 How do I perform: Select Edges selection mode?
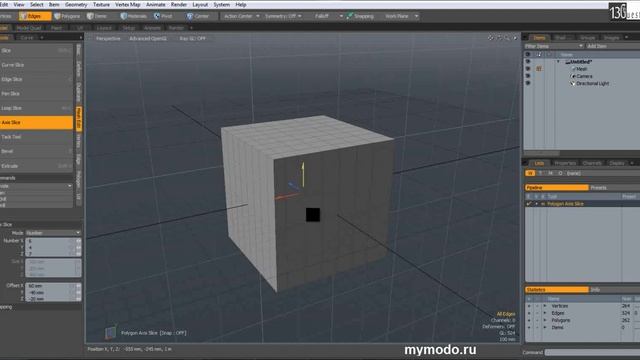35,16
